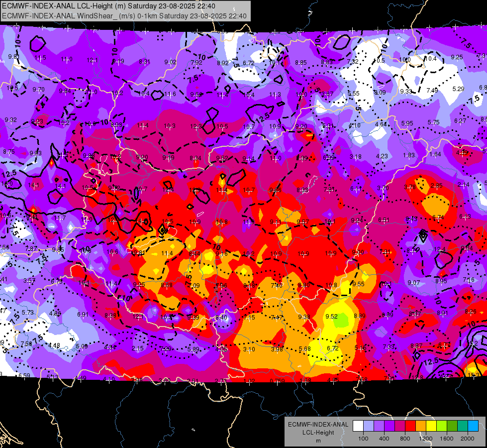Screen dimensions: 487x448
Task: Click the map value 7.47
Action: tap(277, 317)
